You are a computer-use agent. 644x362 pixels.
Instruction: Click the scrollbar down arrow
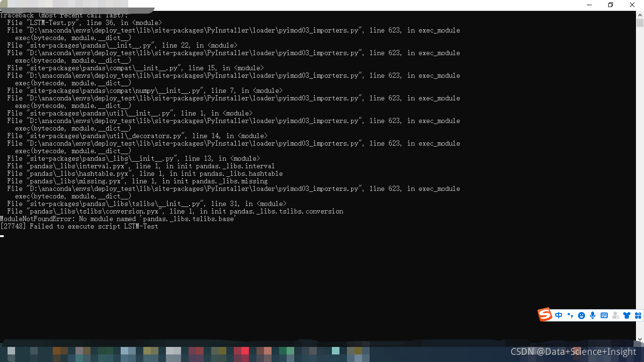[x=640, y=338]
